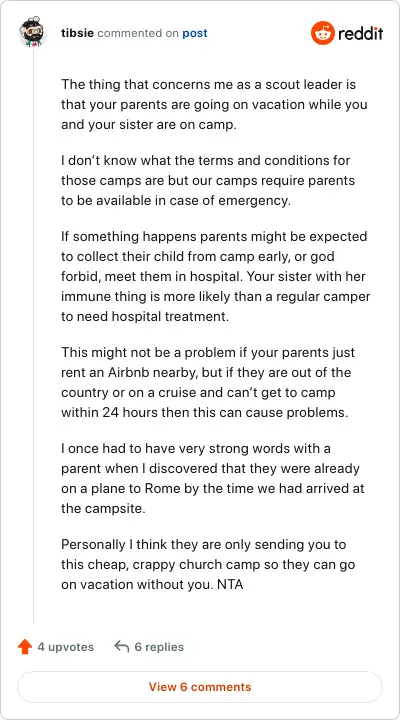
Task: Click paragraph about terms and conditions
Action: [208, 181]
